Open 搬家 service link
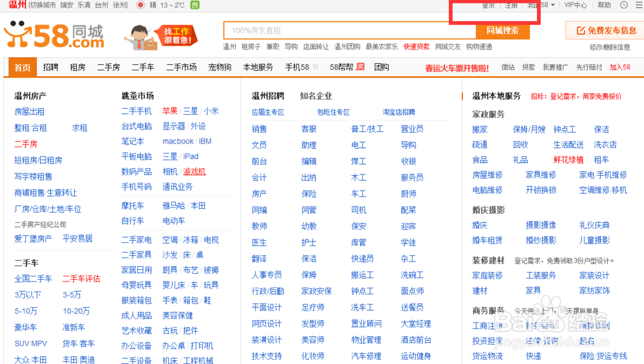The image size is (644, 364). [x=480, y=129]
